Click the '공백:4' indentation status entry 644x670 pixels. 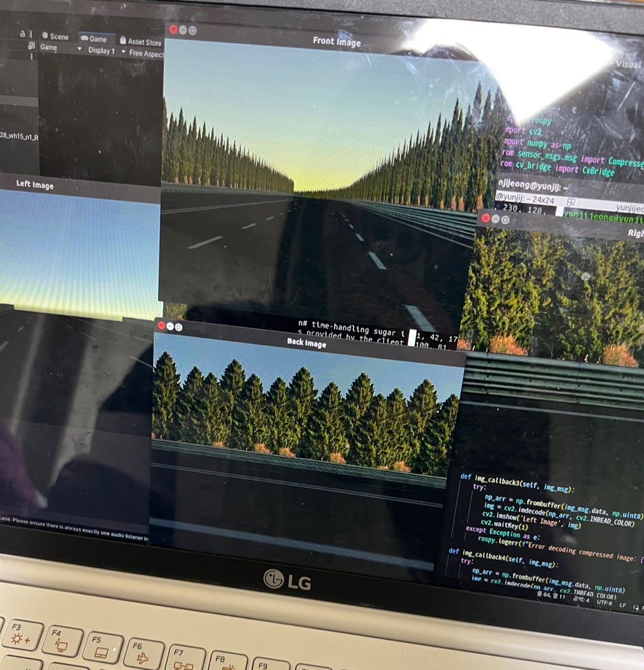581,599
